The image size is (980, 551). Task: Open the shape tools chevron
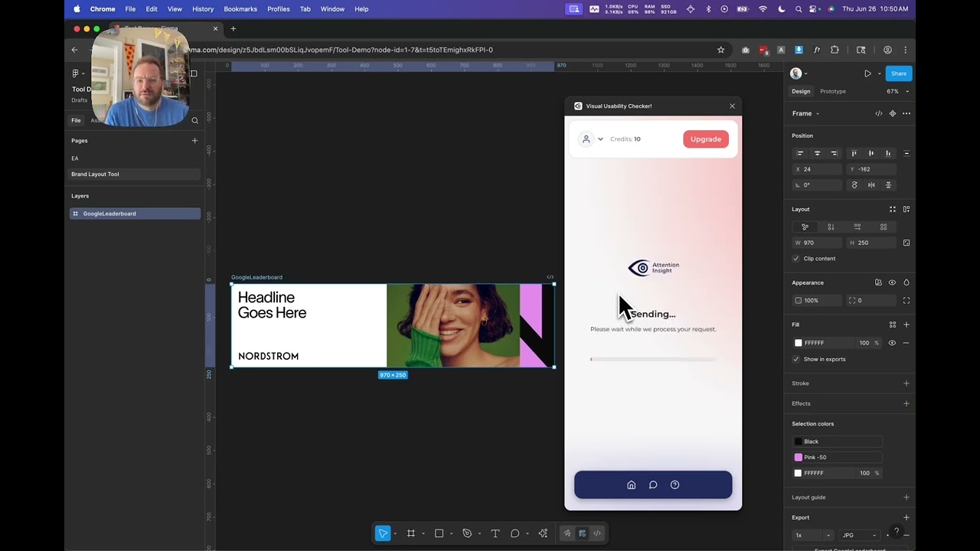(451, 533)
